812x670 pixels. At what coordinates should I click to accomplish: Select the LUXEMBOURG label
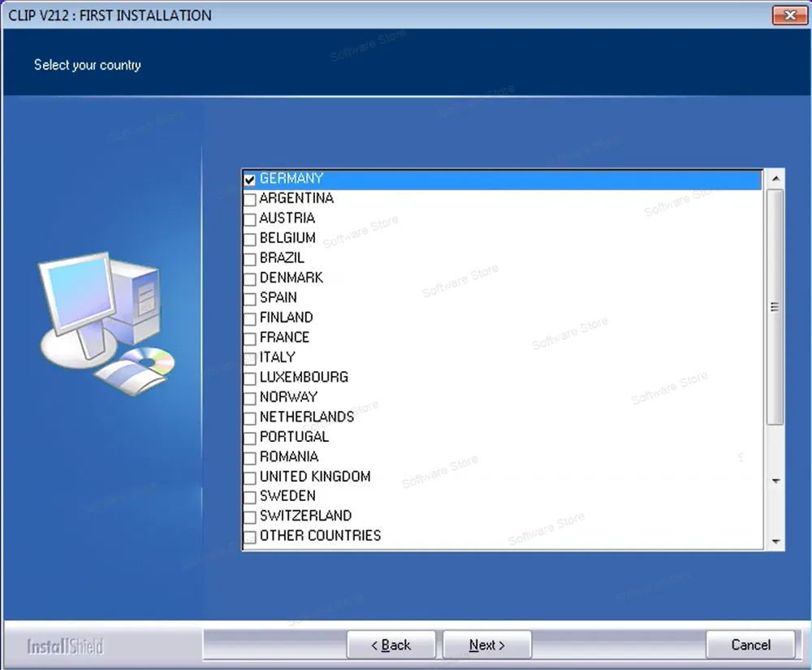coord(304,377)
